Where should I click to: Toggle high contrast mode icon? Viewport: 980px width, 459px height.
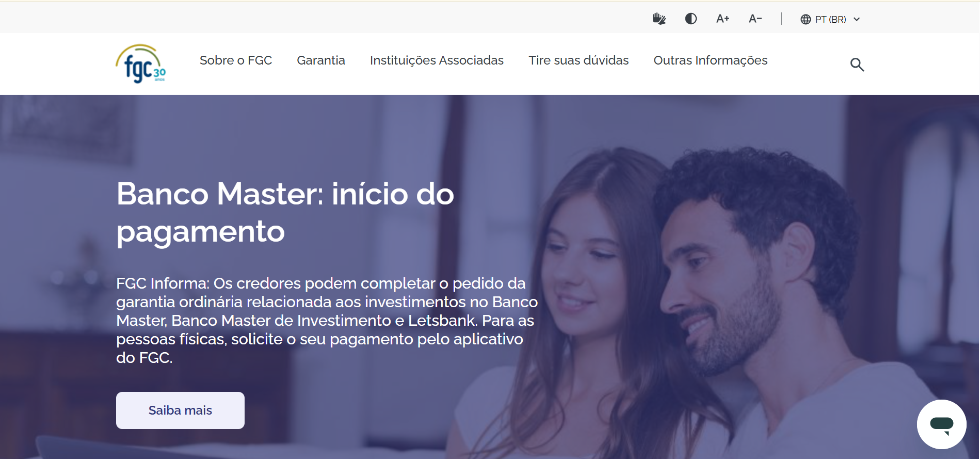[x=691, y=19]
